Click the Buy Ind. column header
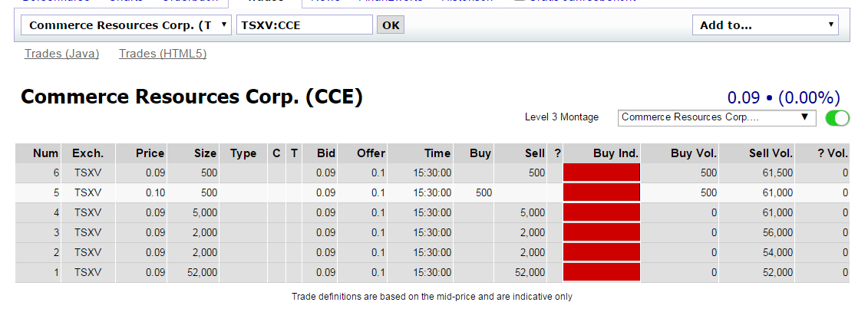 coord(616,153)
